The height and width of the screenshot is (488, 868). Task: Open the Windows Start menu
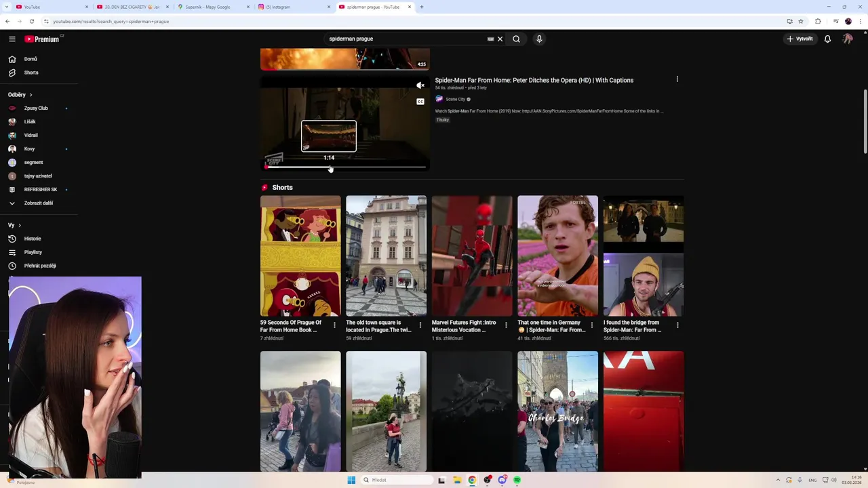click(x=351, y=480)
